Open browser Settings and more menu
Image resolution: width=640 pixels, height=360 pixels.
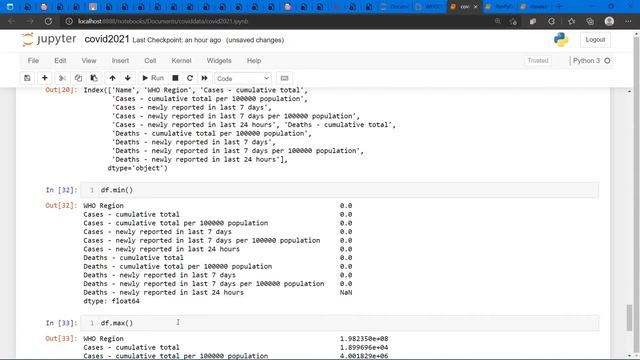[628, 21]
